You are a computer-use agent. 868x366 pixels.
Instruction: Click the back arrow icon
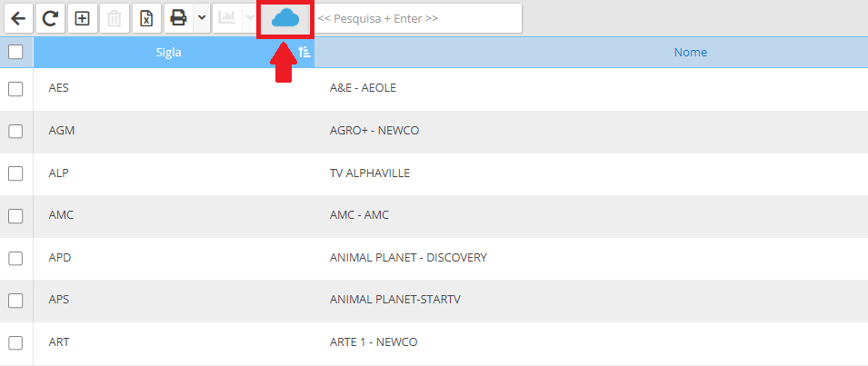coord(18,18)
